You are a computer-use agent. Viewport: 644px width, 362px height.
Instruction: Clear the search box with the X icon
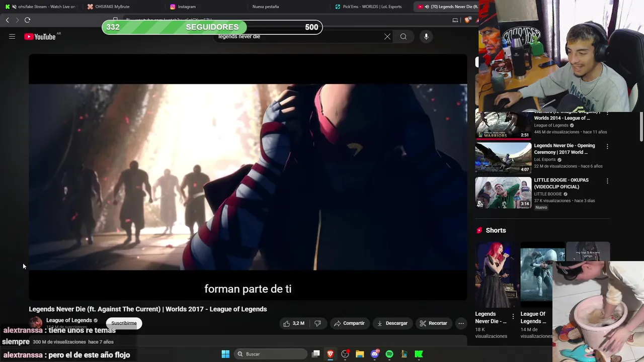387,36
